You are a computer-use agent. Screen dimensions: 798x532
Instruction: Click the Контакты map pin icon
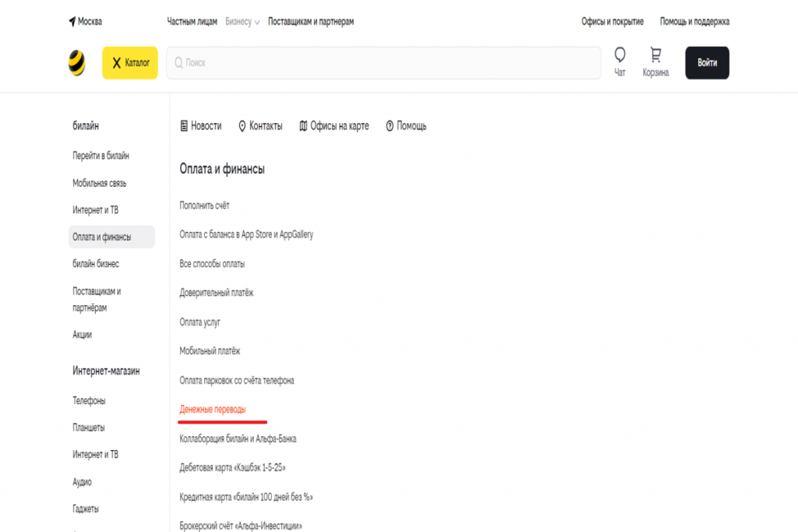click(x=242, y=125)
